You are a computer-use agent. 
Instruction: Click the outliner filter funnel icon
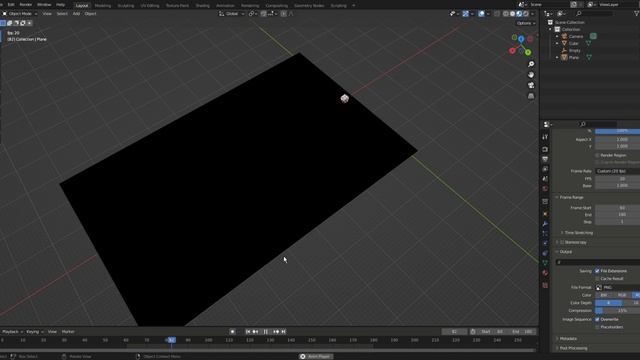636,13
